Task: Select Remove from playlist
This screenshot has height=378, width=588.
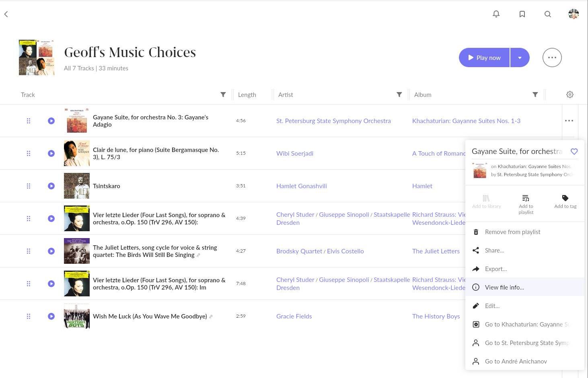Action: coord(512,232)
